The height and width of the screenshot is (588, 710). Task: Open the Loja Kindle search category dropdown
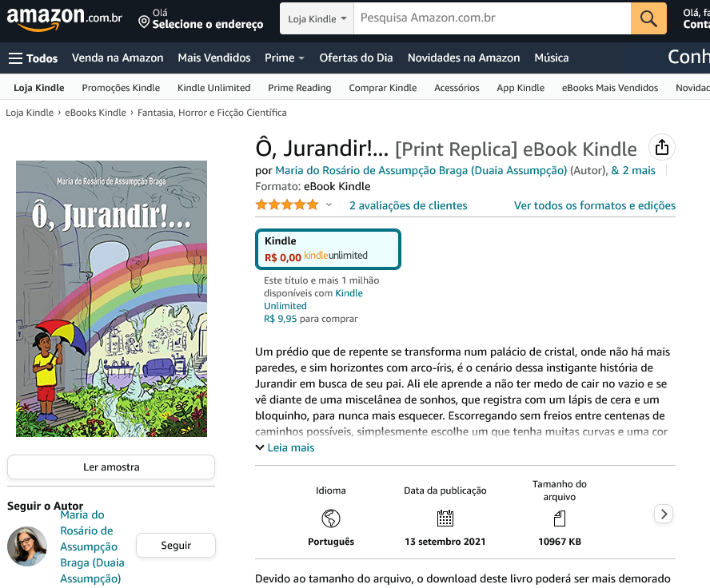[x=317, y=18]
